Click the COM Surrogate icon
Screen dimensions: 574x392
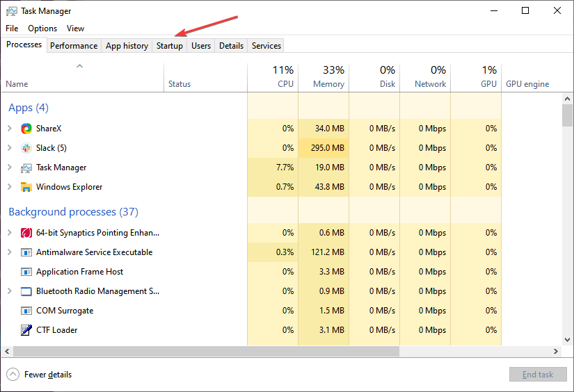coord(26,311)
